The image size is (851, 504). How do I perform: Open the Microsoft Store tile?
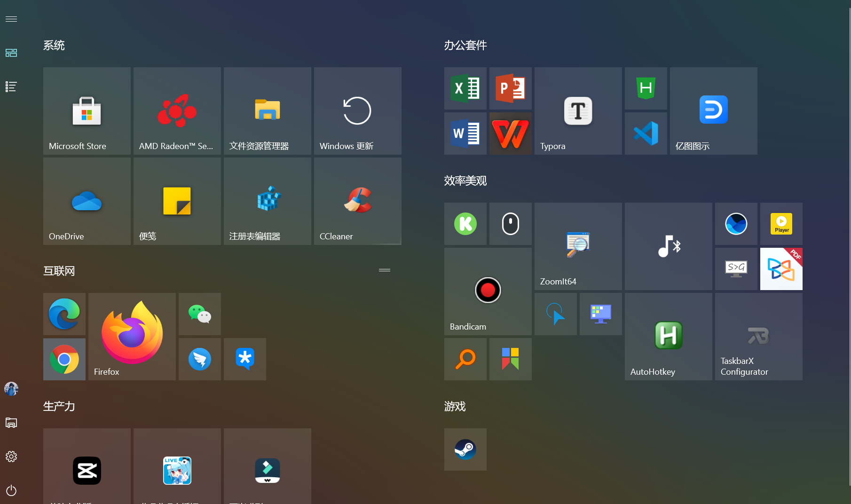[87, 110]
